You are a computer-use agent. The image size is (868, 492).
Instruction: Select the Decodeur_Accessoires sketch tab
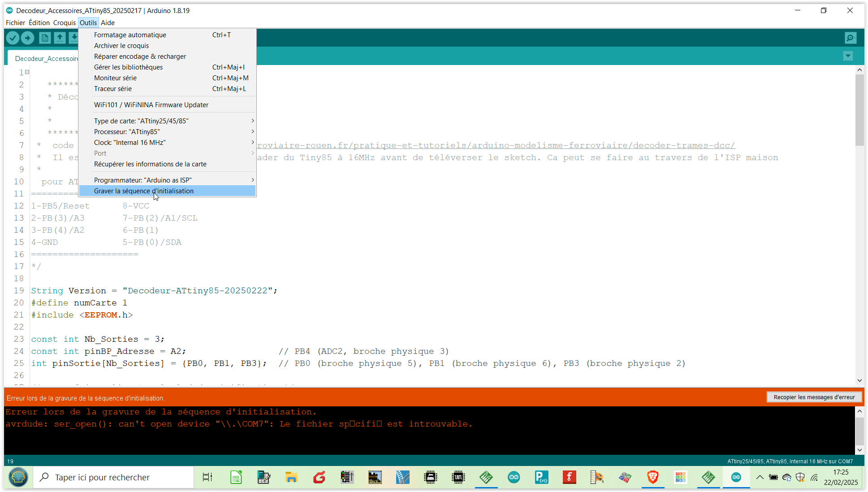44,58
